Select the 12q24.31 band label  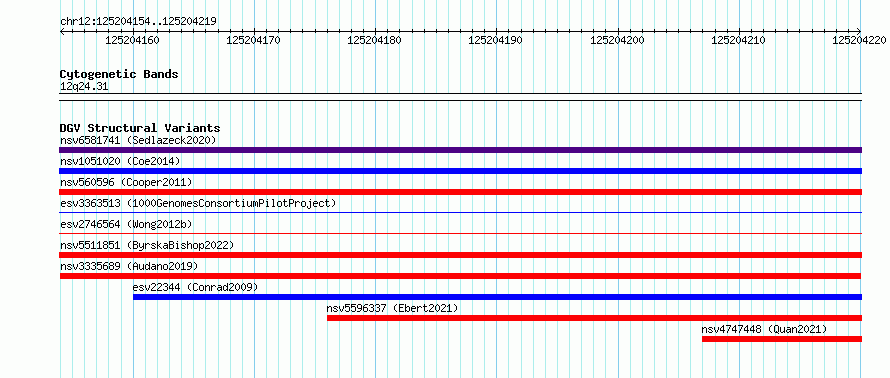[x=84, y=87]
